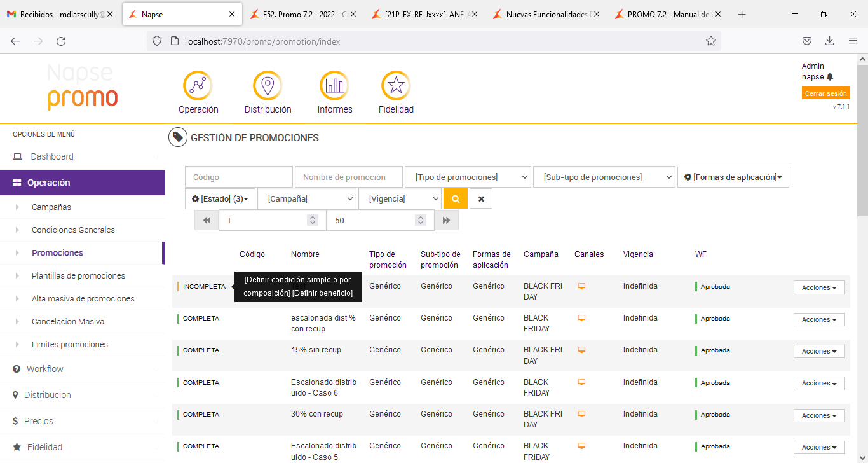
Task: Open the Estado (3) filter dropdown
Action: click(x=220, y=198)
